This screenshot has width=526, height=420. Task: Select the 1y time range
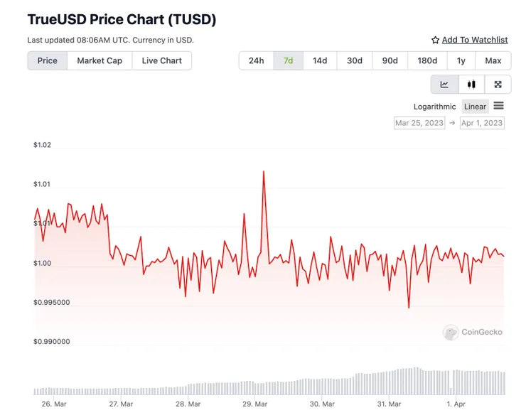[461, 61]
